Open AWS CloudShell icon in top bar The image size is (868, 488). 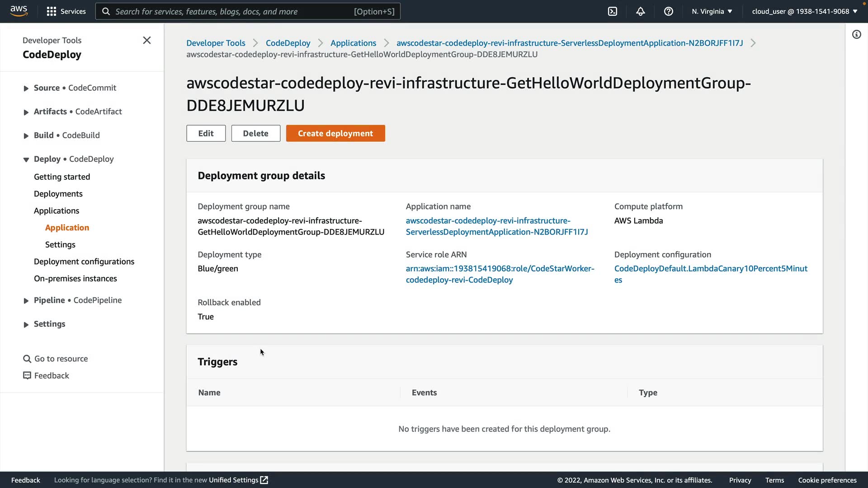tap(613, 11)
